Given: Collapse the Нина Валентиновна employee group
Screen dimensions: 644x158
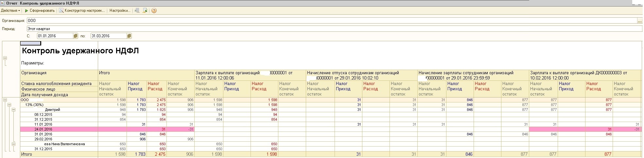Looking at the screenshot, I should (x=13, y=144).
